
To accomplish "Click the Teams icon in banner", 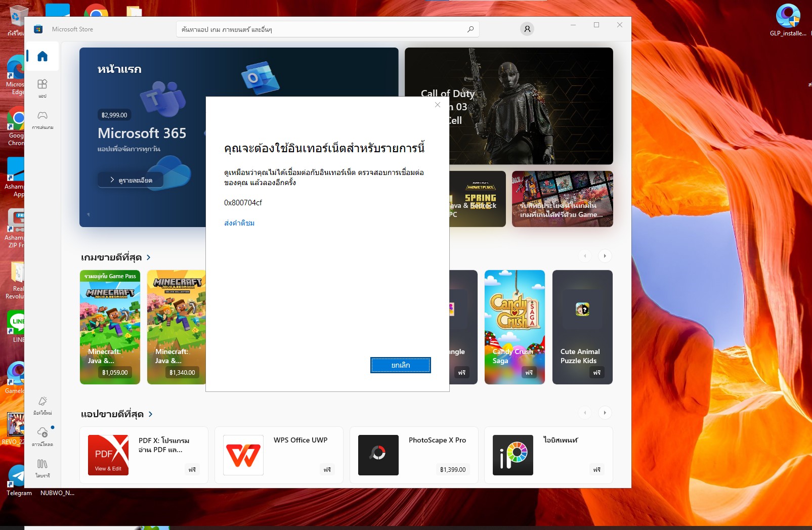I will (x=163, y=99).
